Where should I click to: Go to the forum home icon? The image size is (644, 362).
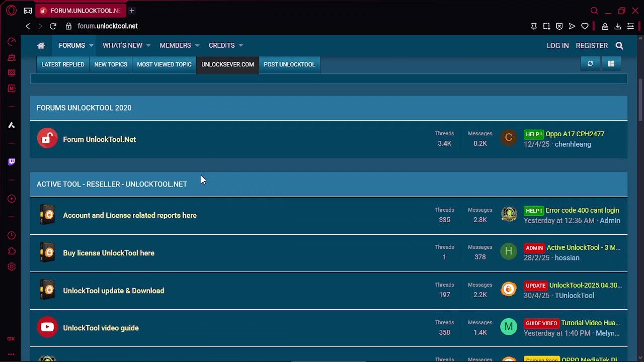[x=41, y=46]
